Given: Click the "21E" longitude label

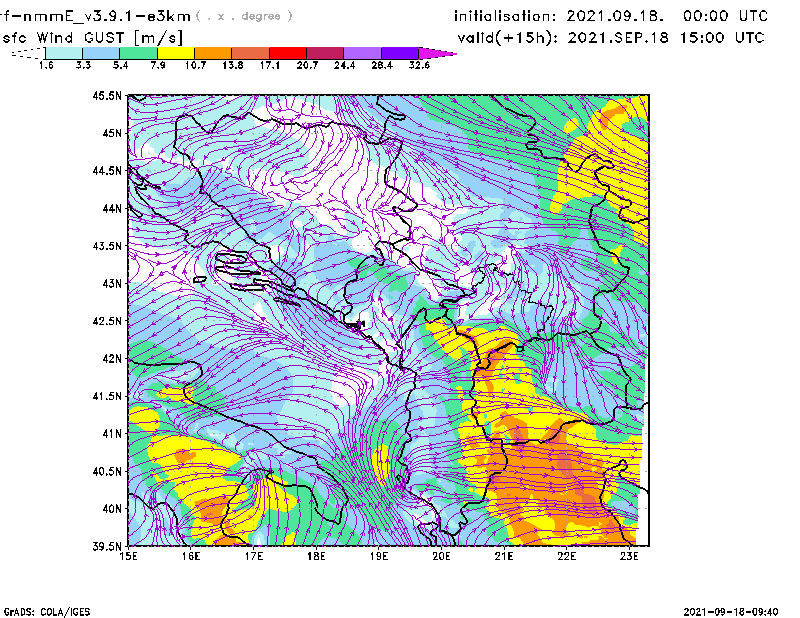Looking at the screenshot, I should (x=504, y=556).
